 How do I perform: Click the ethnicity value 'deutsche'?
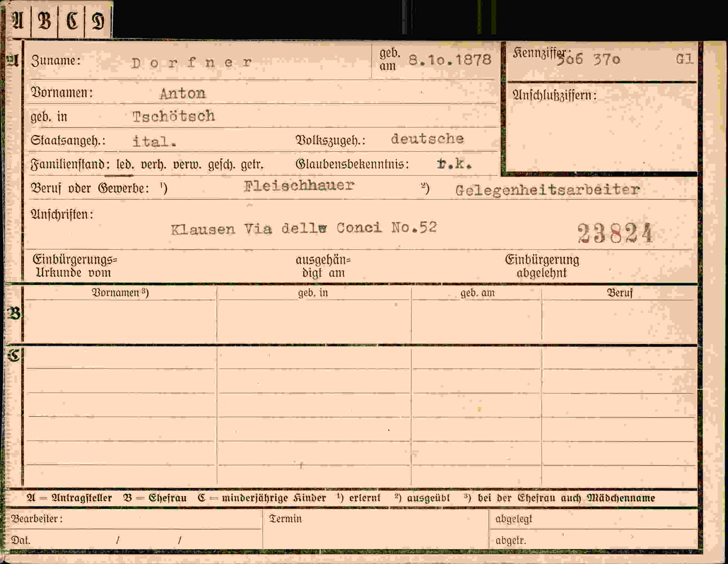[x=427, y=138]
